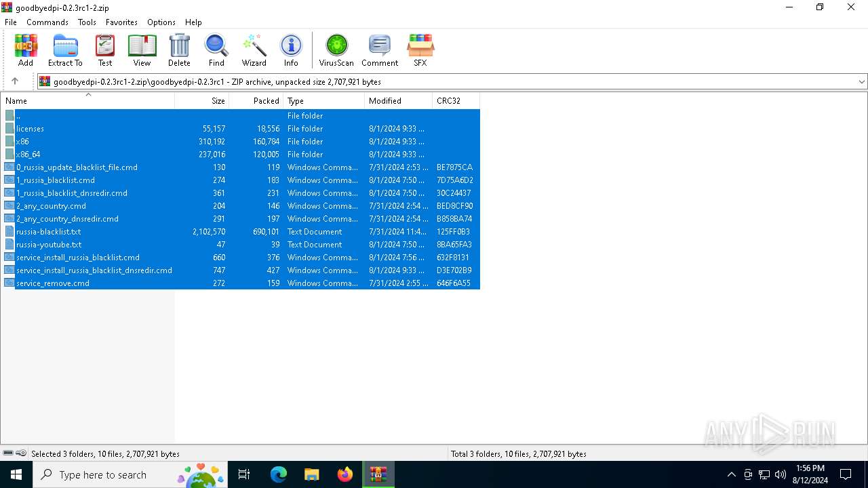Viewport: 868px width, 488px height.
Task: Click the 1_russia_blacklist.cmd file icon
Action: pyautogui.click(x=9, y=180)
